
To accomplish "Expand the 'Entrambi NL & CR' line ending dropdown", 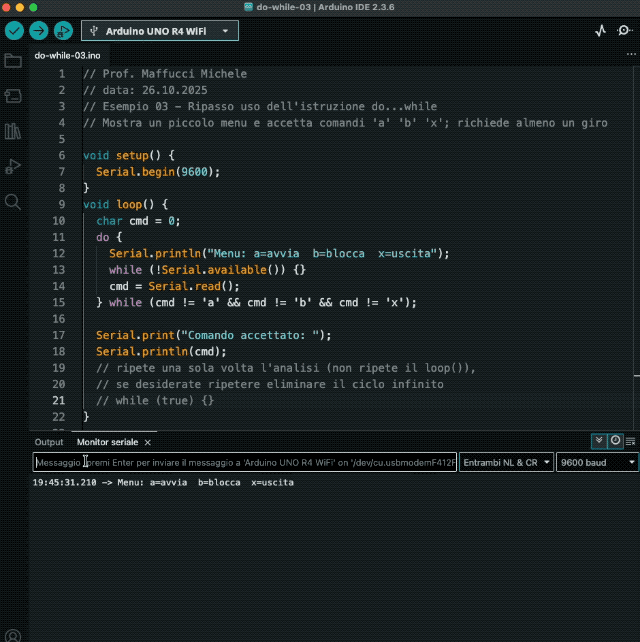I will pos(506,463).
